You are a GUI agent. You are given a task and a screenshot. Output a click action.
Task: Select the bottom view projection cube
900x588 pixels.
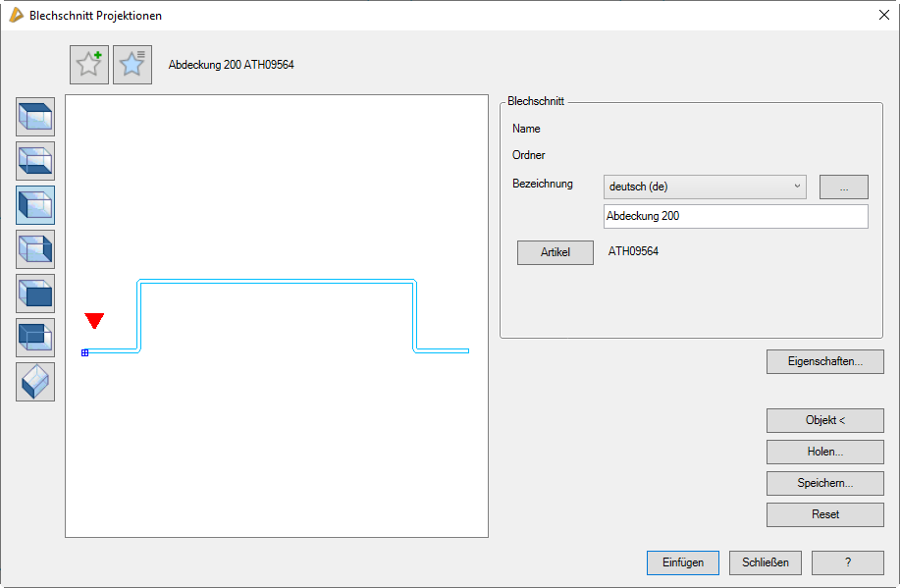coord(35,161)
